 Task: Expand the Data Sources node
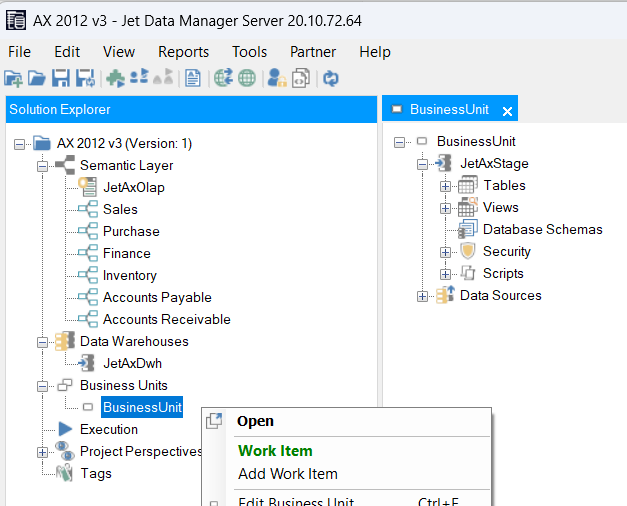[x=422, y=296]
